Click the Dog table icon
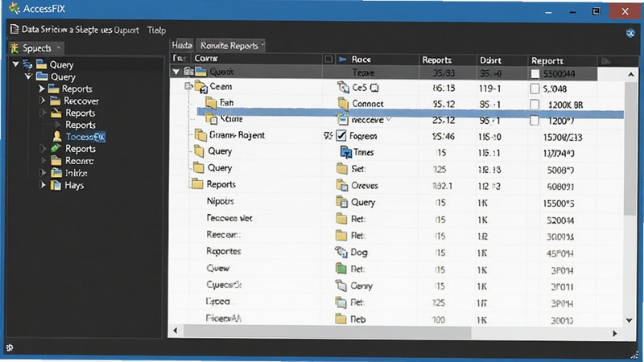This screenshot has width=644, height=362. tap(341, 252)
